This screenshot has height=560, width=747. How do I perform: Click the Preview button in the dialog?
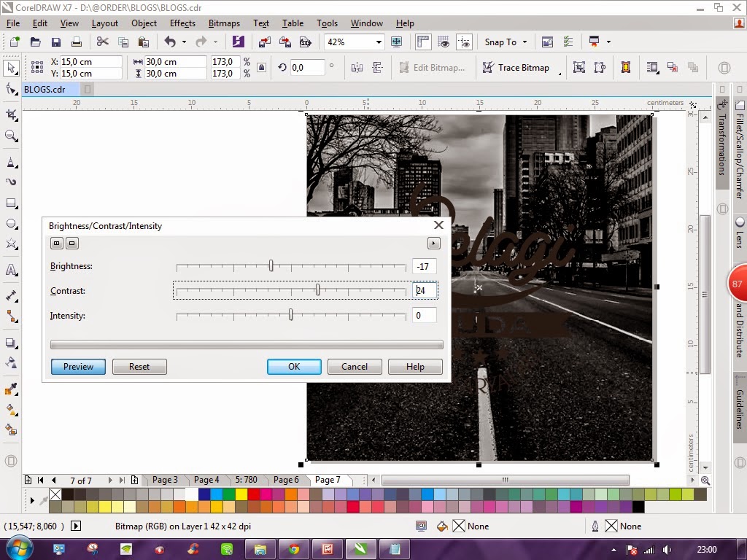click(77, 366)
